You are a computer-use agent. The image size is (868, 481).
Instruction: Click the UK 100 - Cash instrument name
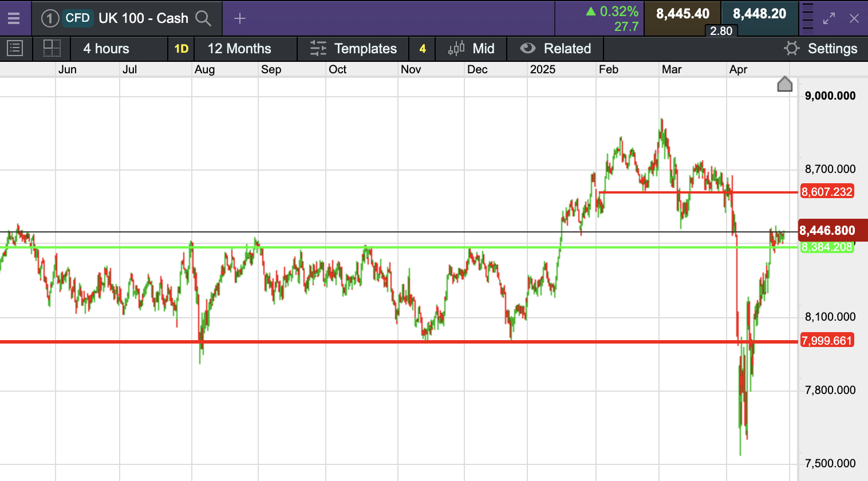(143, 18)
